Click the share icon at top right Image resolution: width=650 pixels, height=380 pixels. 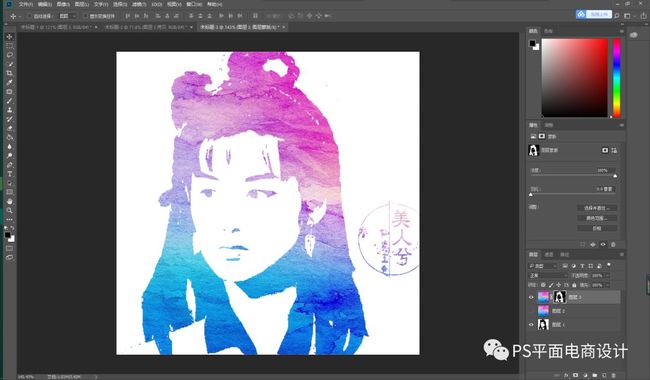(643, 16)
